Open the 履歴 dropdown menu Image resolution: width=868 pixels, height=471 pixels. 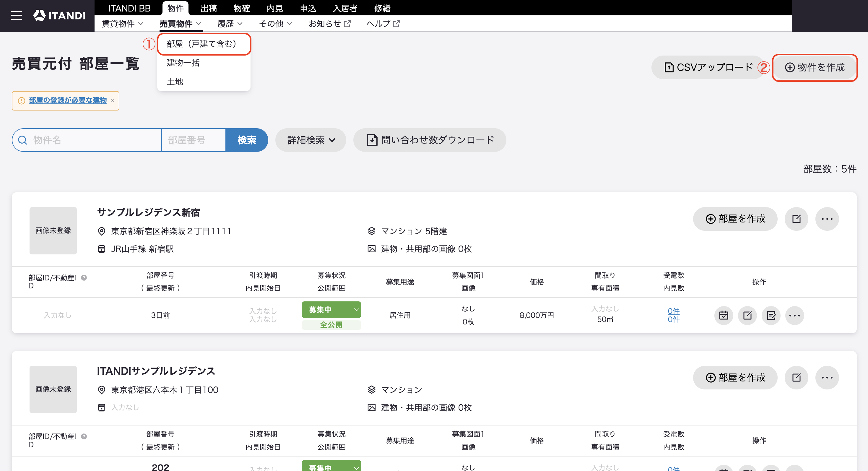coord(230,24)
